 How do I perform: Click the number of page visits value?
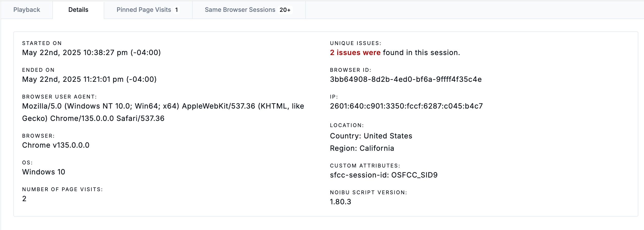point(24,199)
